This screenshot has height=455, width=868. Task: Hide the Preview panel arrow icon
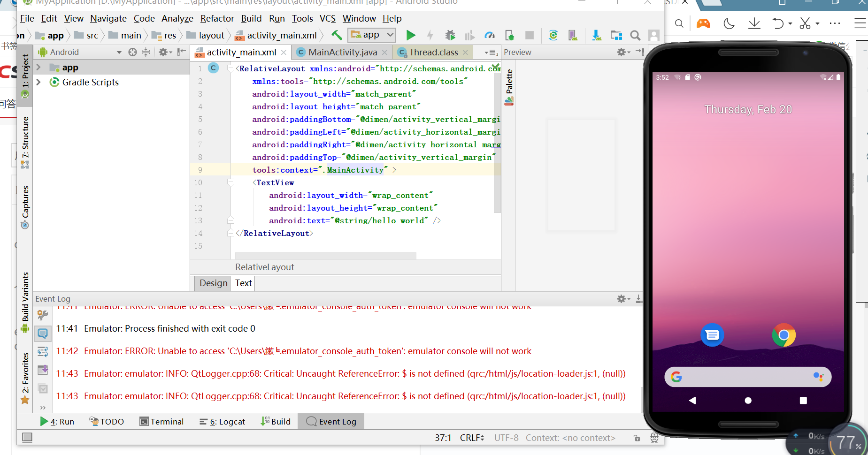640,52
